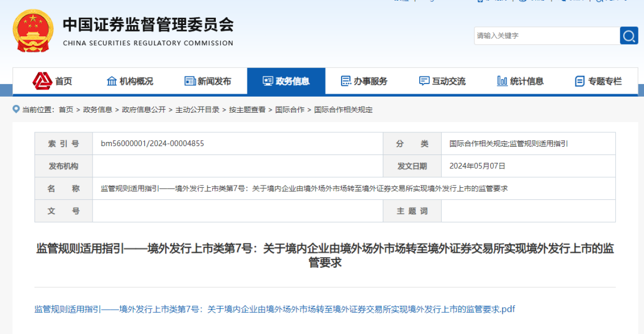Screen dimensions: 644x334
Task: Open the 机构概况 navigation tab
Action: click(130, 81)
